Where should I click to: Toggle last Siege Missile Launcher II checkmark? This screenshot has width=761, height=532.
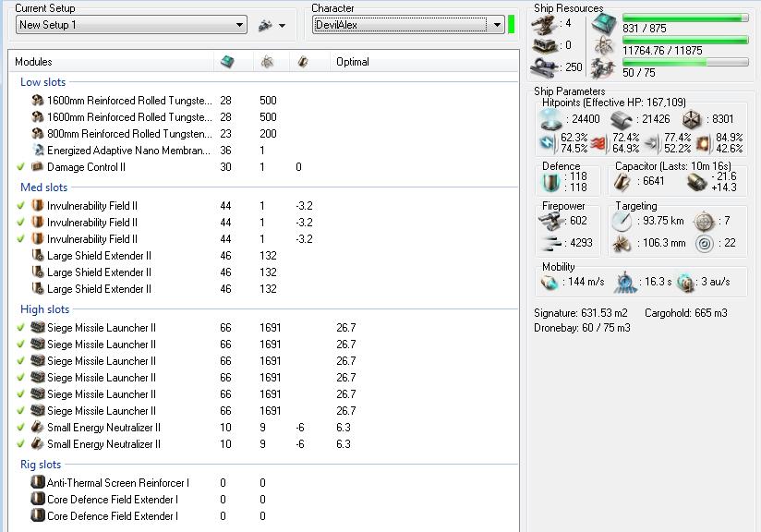tap(20, 410)
